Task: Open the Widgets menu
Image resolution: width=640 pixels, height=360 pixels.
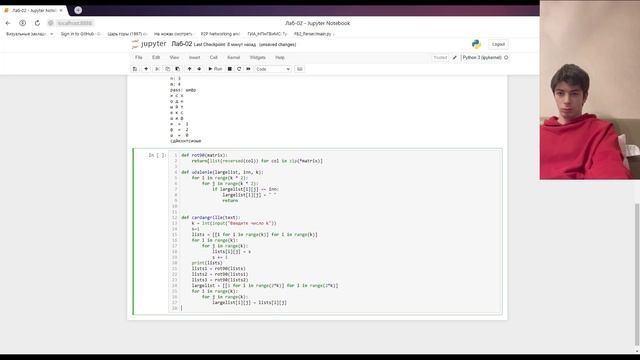Action: point(258,58)
